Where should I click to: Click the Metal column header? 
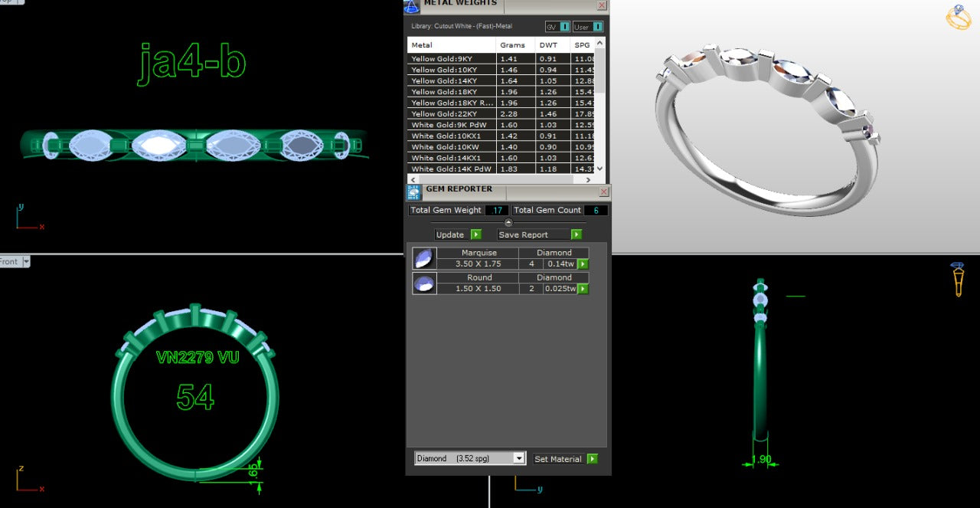pyautogui.click(x=451, y=45)
